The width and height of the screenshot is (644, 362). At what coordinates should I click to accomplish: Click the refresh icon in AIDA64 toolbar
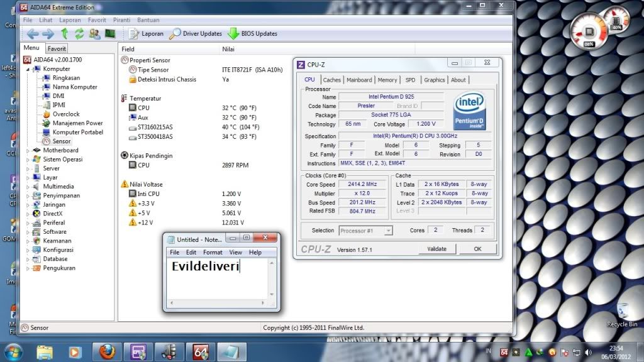point(79,34)
